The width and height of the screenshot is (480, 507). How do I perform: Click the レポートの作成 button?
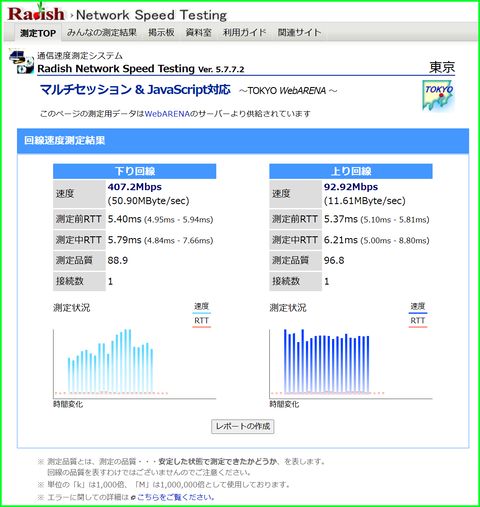point(243,426)
